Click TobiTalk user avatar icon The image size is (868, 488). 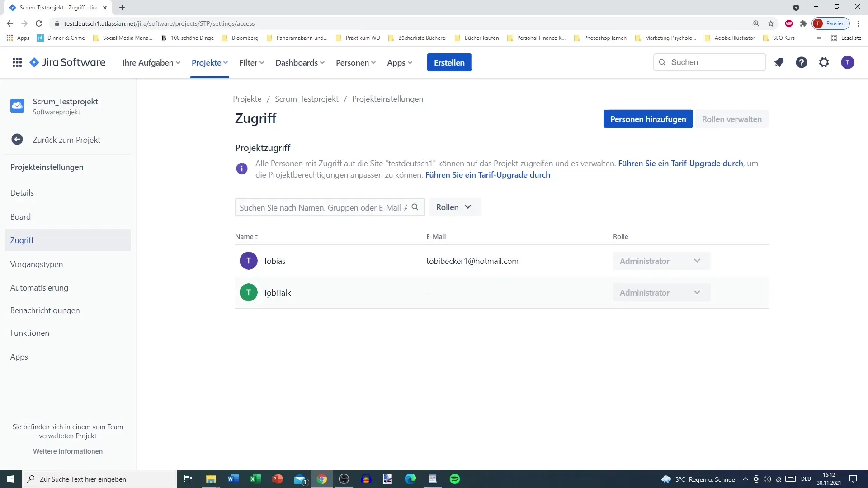coord(248,292)
